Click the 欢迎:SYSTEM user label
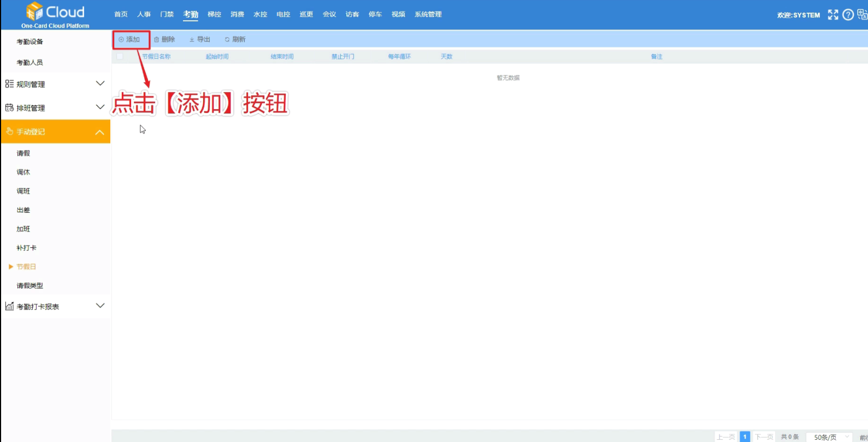Viewport: 868px width, 442px height. 798,15
